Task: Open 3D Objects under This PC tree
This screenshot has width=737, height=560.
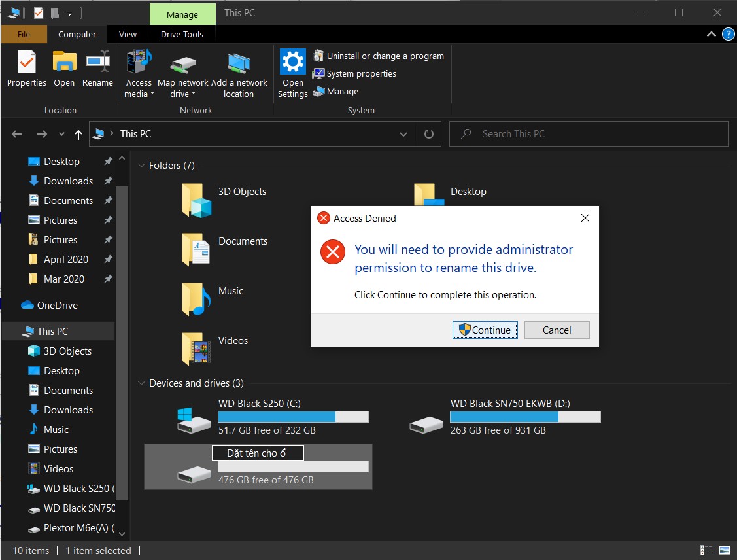Action: [x=67, y=351]
